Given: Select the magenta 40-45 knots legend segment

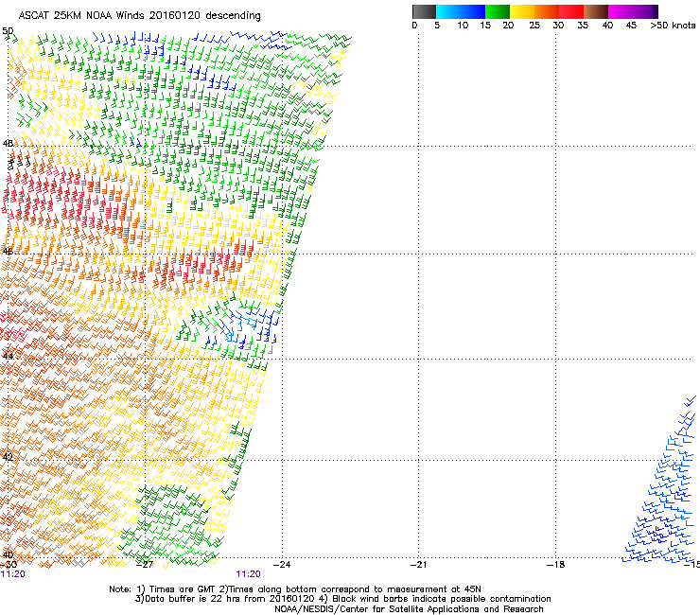Looking at the screenshot, I should point(621,11).
